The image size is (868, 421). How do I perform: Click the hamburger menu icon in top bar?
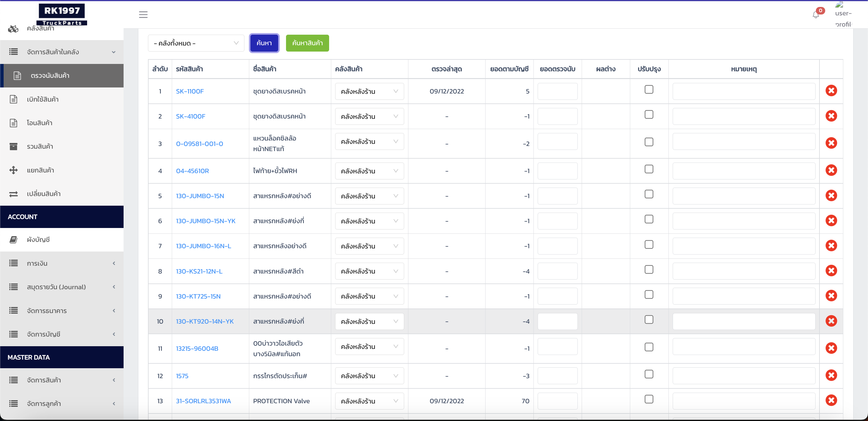coord(143,14)
